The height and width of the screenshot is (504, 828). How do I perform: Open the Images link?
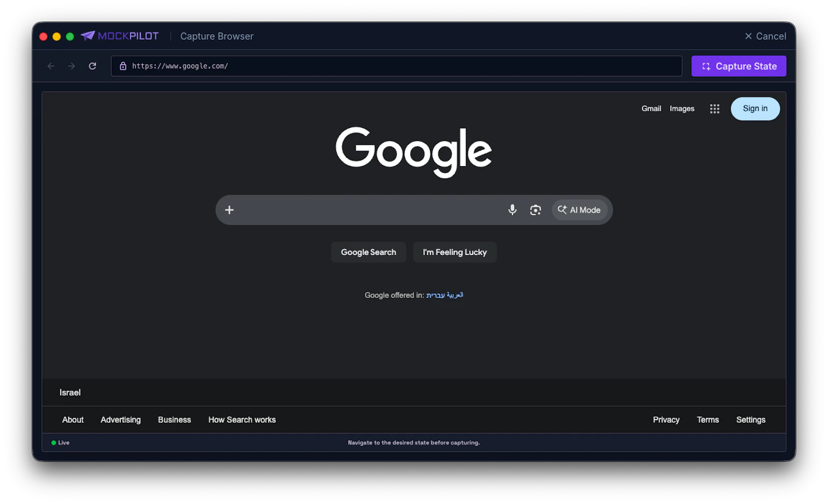click(682, 109)
